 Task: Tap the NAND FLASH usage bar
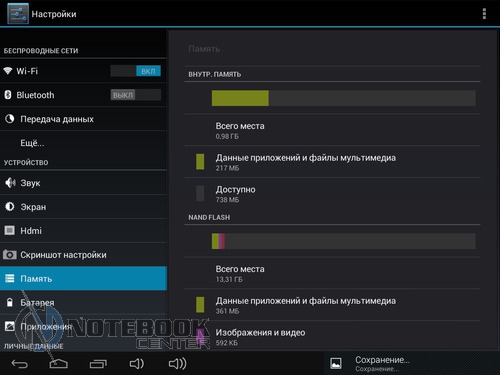click(x=344, y=241)
